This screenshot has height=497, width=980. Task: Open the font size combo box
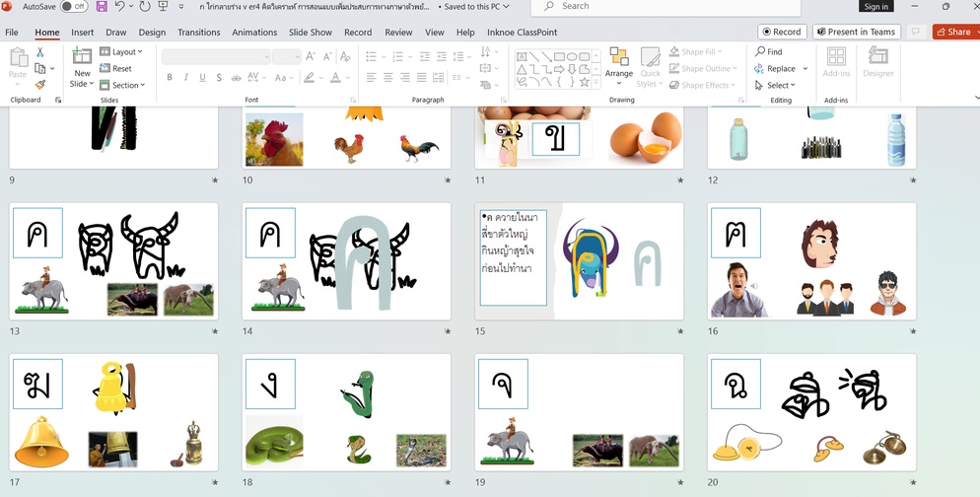click(287, 57)
